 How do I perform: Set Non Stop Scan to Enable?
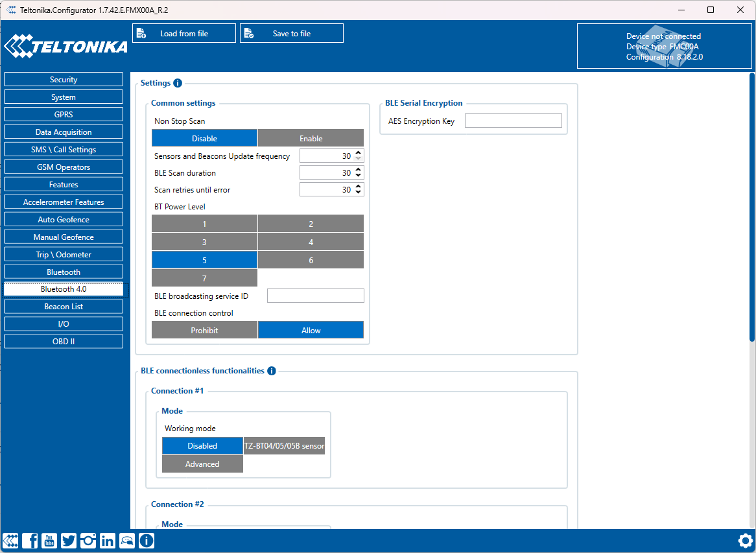click(x=311, y=138)
